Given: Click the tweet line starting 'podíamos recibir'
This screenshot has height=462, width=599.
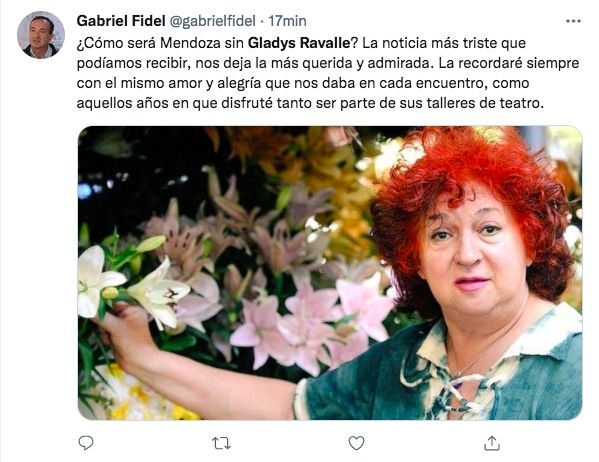Looking at the screenshot, I should (328, 63).
